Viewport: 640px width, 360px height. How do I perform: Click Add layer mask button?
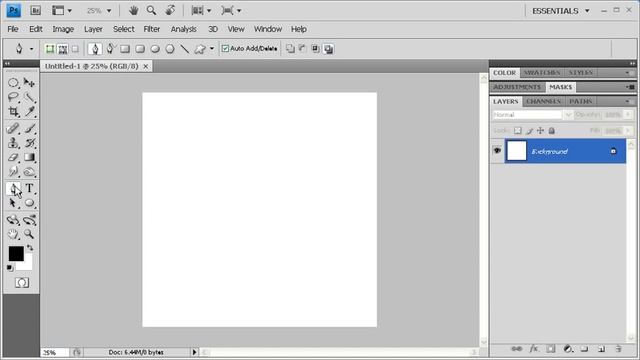pos(551,349)
